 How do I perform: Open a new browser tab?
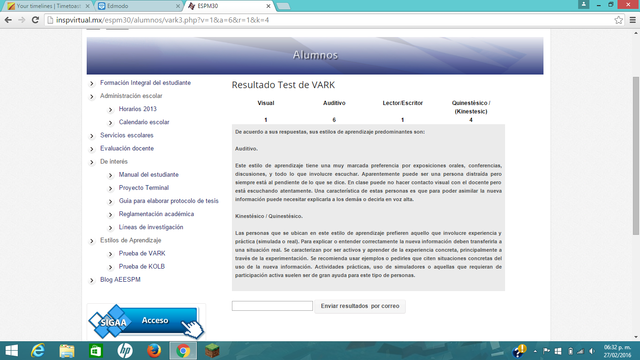283,6
